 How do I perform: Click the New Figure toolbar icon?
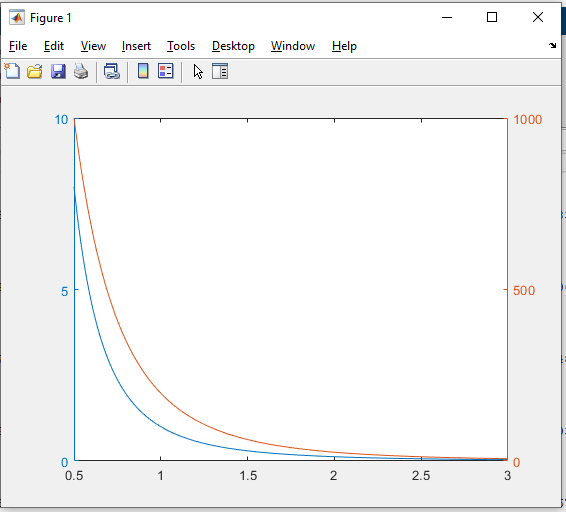tap(12, 71)
